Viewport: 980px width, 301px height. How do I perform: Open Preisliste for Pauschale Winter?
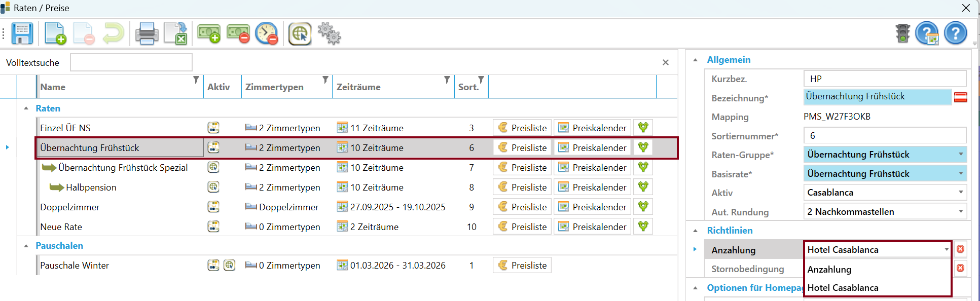click(522, 265)
